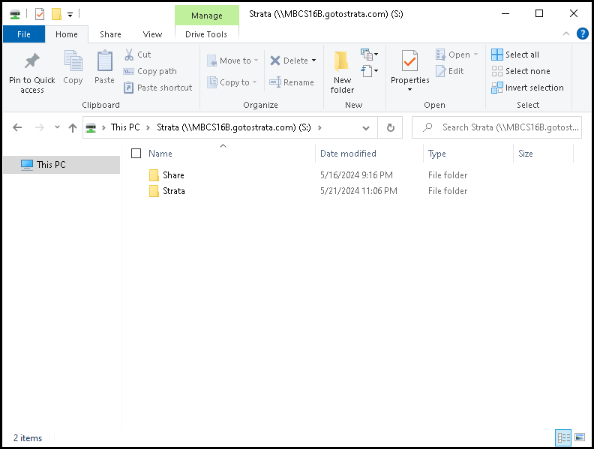Click the Pin to Quick access icon
Viewport: 594px width, 449px height.
32,61
